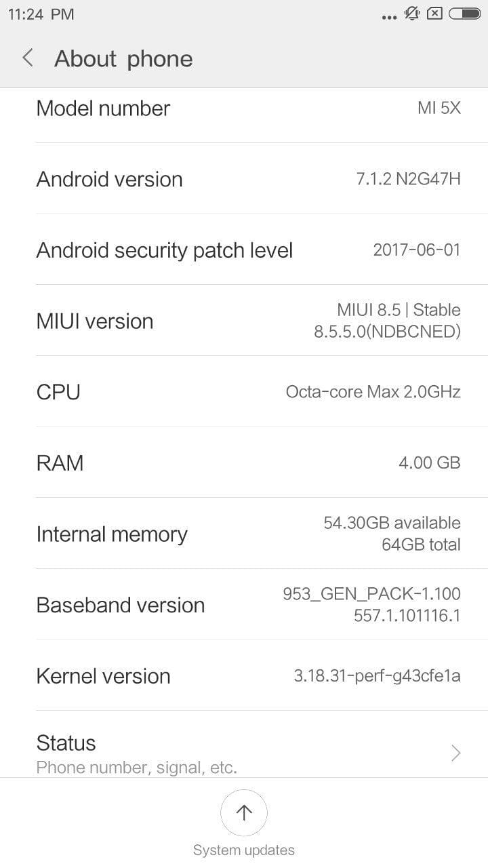Tap the RAM 4.00 GB row
The width and height of the screenshot is (488, 868).
coord(244,462)
